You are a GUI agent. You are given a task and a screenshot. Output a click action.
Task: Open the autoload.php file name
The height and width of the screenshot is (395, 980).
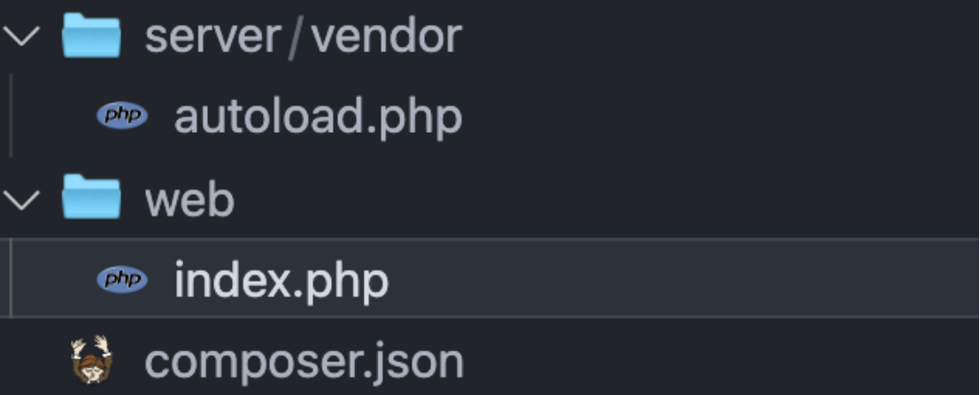pyautogui.click(x=318, y=116)
